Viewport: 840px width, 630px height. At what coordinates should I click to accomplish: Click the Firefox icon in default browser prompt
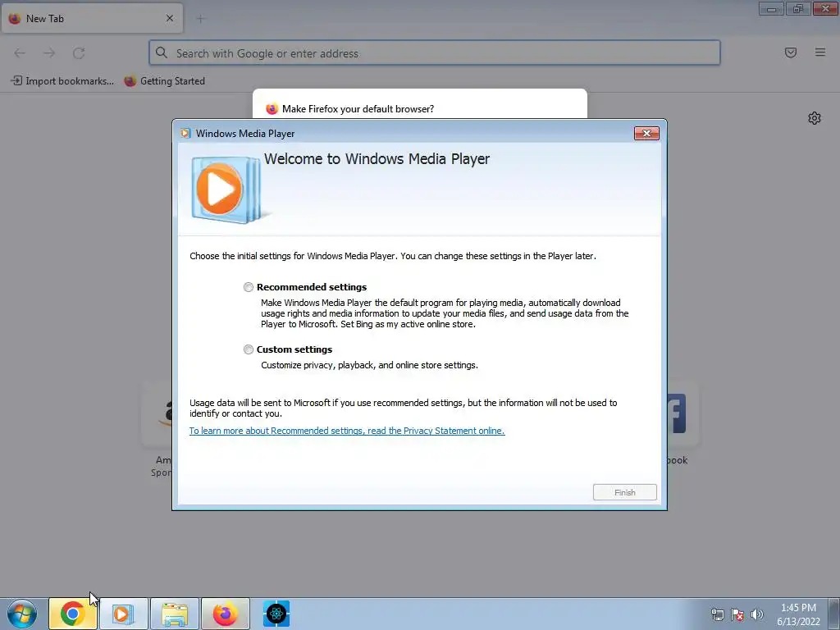[x=272, y=109]
